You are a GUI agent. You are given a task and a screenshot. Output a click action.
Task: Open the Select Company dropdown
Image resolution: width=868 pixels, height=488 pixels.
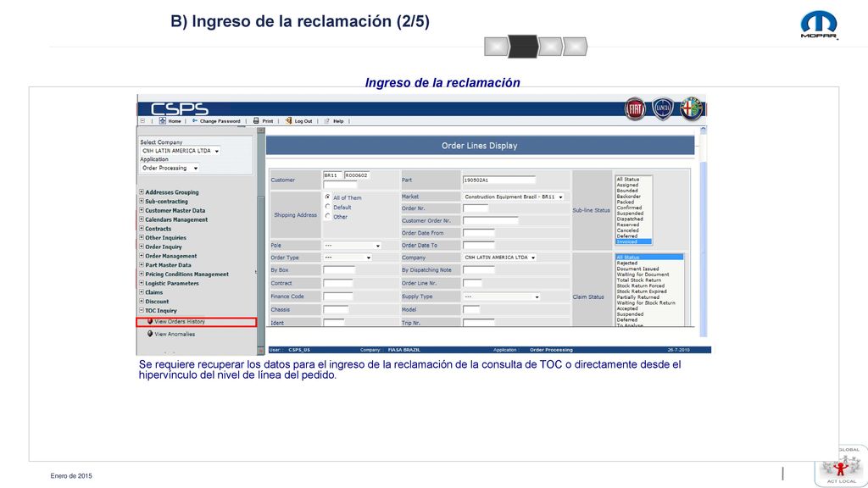tap(180, 151)
